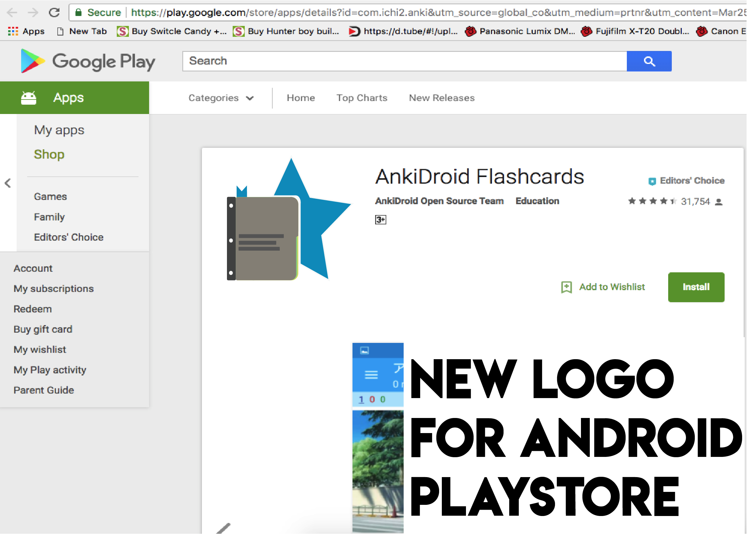Image resolution: width=756 pixels, height=535 pixels.
Task: Expand the Categories dropdown
Action: pyautogui.click(x=221, y=98)
